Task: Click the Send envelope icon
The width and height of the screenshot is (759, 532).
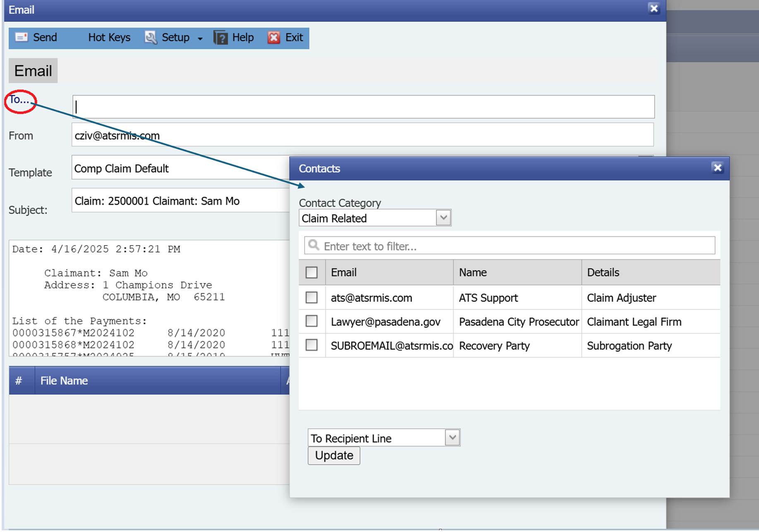Action: pos(21,37)
